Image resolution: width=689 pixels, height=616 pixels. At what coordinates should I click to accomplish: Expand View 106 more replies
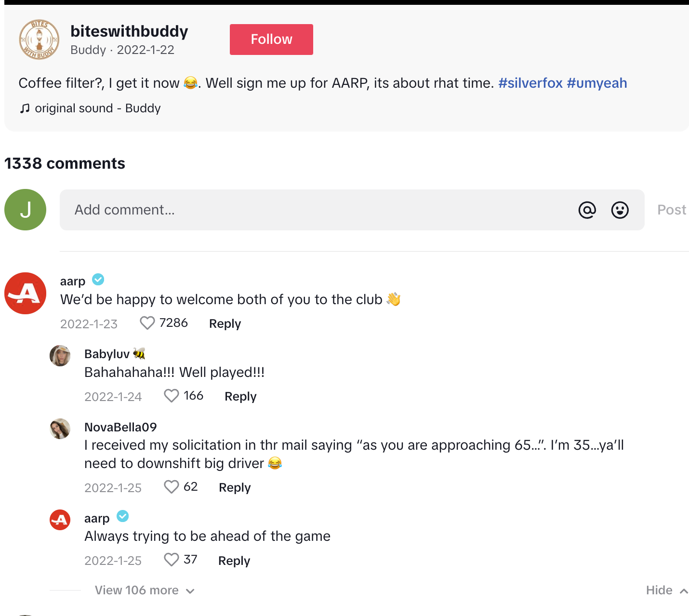point(144,590)
